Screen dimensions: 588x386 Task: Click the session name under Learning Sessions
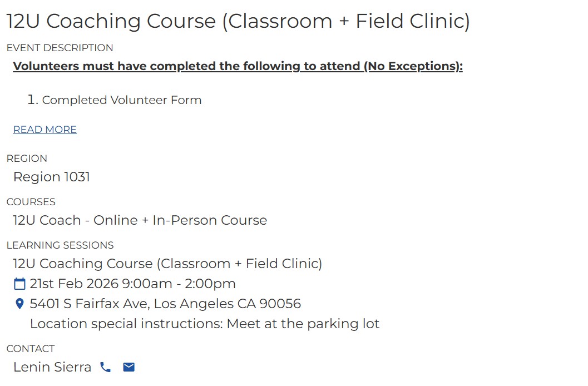pos(167,264)
